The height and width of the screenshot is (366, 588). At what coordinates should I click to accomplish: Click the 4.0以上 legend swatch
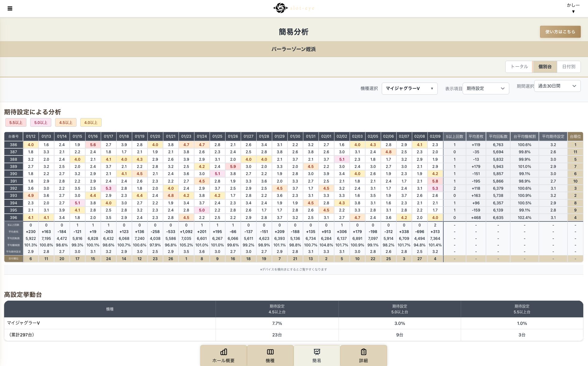click(91, 122)
